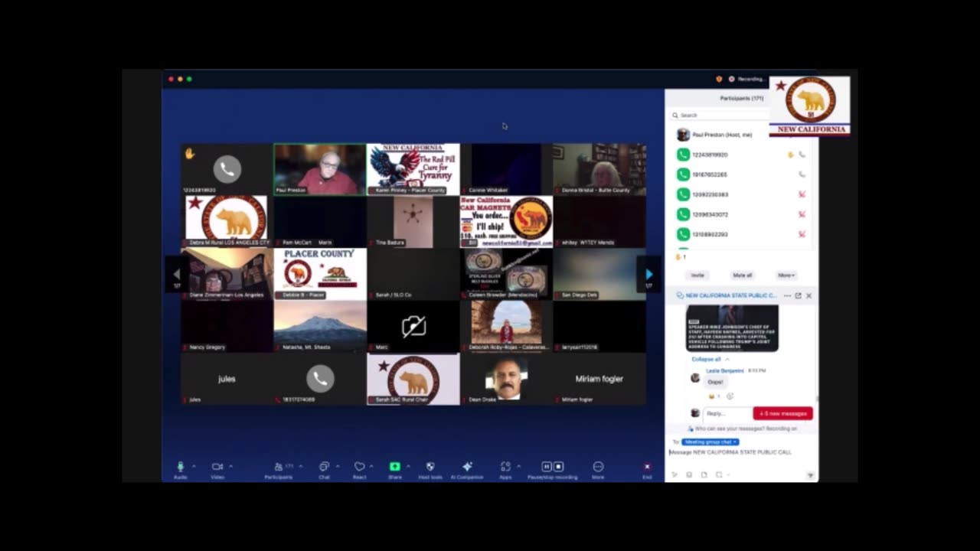Click the Video camera icon in toolbar
This screenshot has height=551, width=980.
point(217,466)
